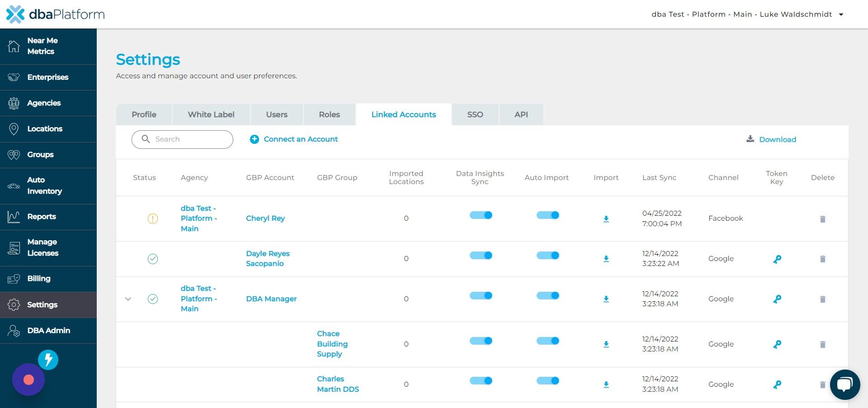
Task: Toggle Auto Import for Dayle Reyes Sacopanio
Action: [x=547, y=255]
